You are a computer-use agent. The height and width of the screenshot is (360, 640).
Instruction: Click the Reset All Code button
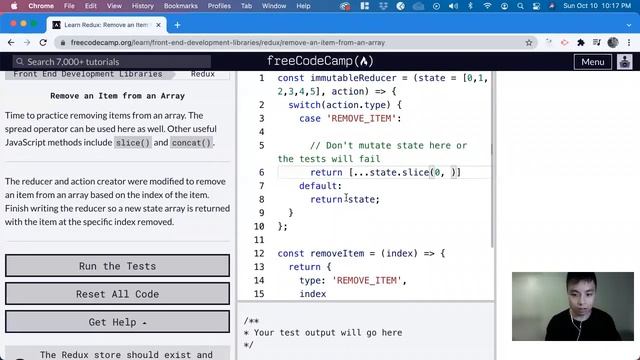click(118, 294)
